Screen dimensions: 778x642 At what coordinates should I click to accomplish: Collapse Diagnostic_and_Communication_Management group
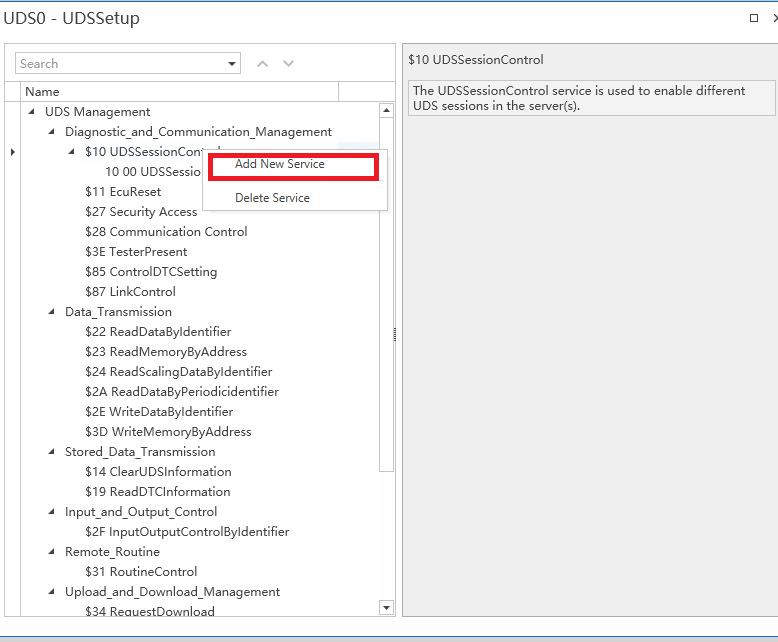[x=53, y=132]
